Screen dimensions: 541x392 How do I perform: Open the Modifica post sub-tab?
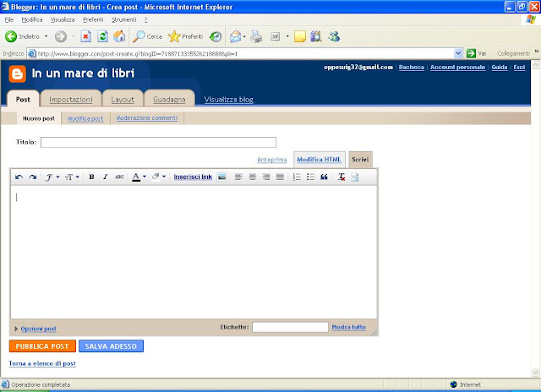[85, 118]
